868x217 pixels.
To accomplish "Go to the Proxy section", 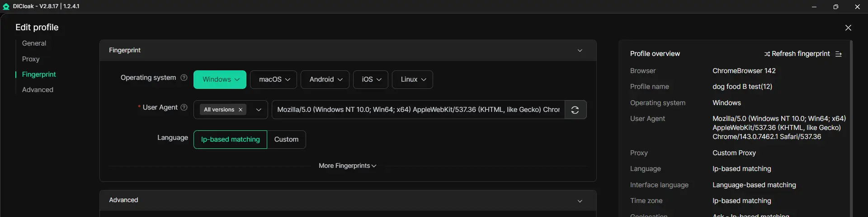I will pyautogui.click(x=31, y=59).
